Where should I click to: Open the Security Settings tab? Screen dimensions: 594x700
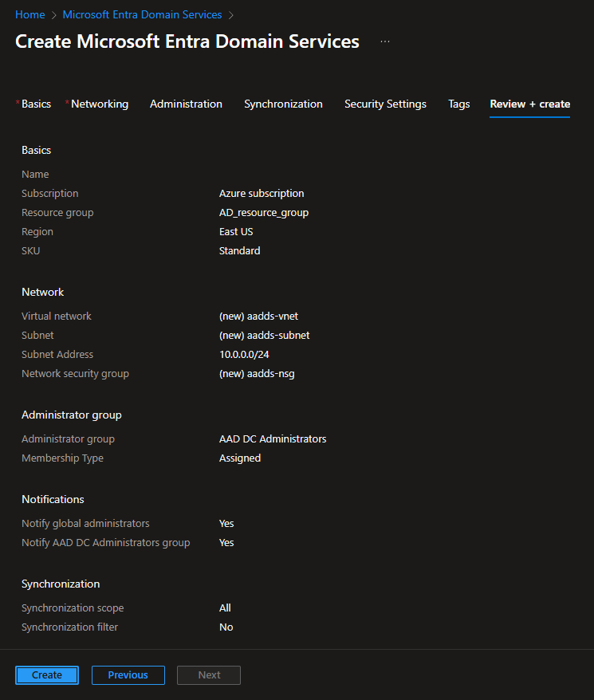(x=385, y=104)
